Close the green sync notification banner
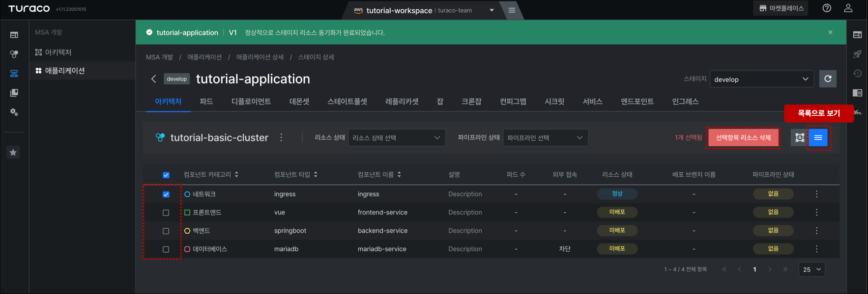The height and width of the screenshot is (294, 868). click(x=830, y=32)
